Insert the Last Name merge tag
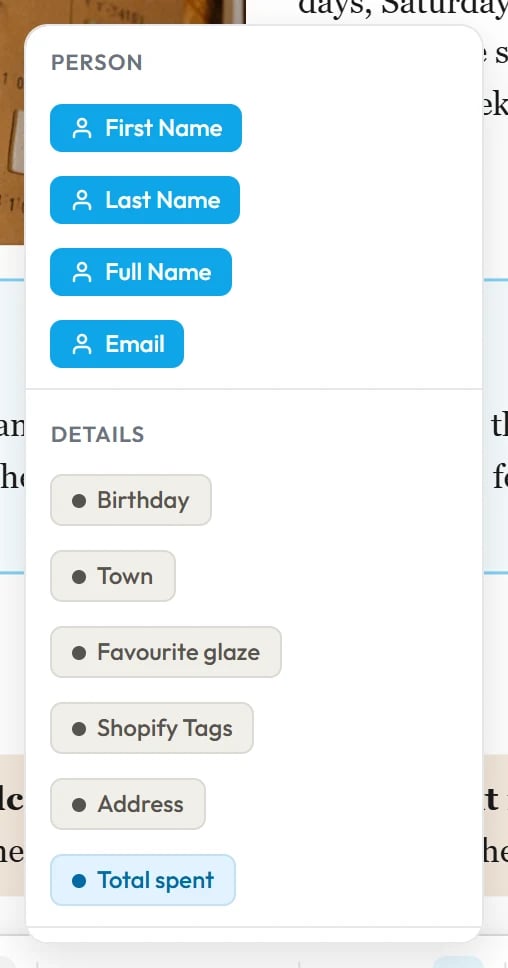This screenshot has height=968, width=508. [145, 200]
